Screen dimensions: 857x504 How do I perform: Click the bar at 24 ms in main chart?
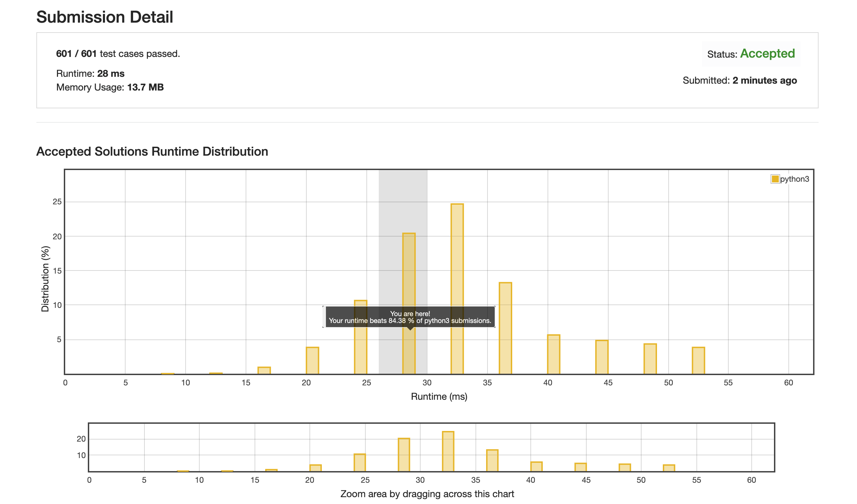(x=361, y=350)
